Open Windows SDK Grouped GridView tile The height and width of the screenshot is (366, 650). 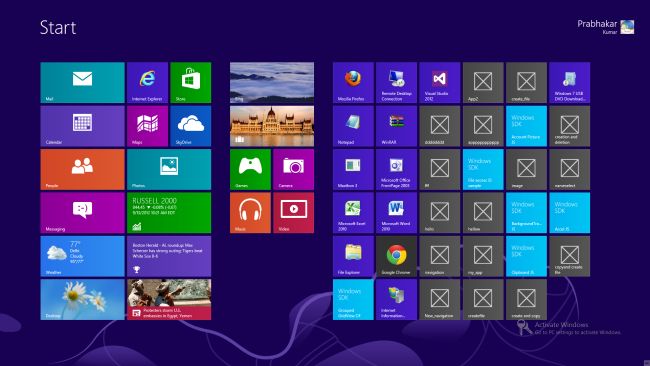pyautogui.click(x=353, y=299)
